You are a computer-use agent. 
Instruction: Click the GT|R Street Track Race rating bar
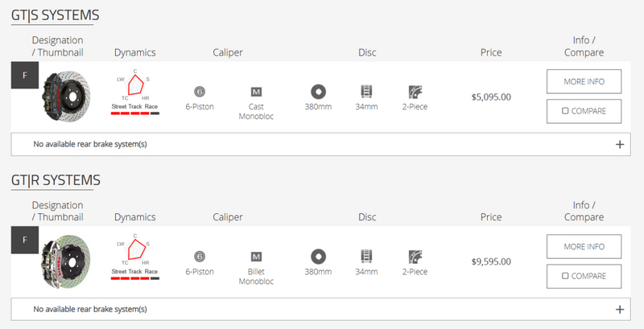pyautogui.click(x=134, y=277)
